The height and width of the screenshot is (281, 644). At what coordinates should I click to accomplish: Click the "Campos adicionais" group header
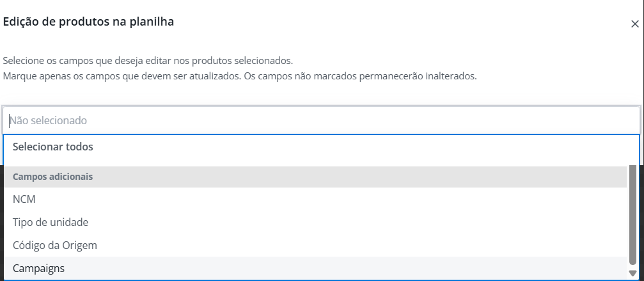(53, 177)
